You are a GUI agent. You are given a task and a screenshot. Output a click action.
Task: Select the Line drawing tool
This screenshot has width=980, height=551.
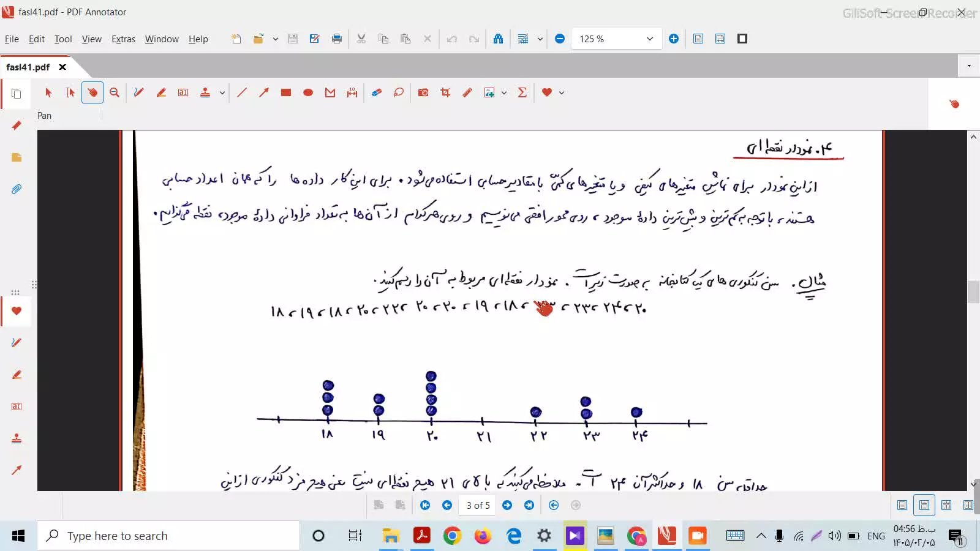pyautogui.click(x=242, y=92)
